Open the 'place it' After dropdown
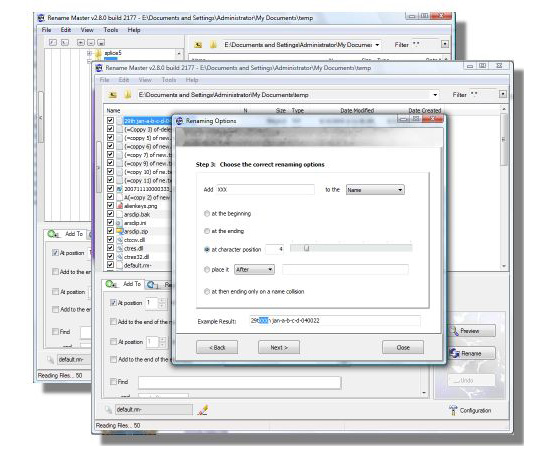 coord(254,269)
